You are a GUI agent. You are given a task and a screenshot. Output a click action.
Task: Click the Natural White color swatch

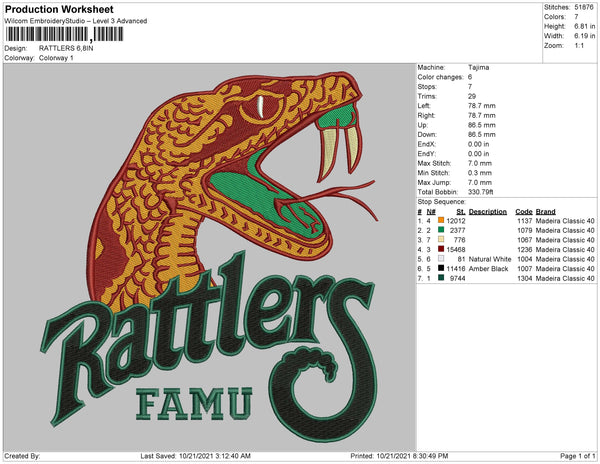pos(441,259)
